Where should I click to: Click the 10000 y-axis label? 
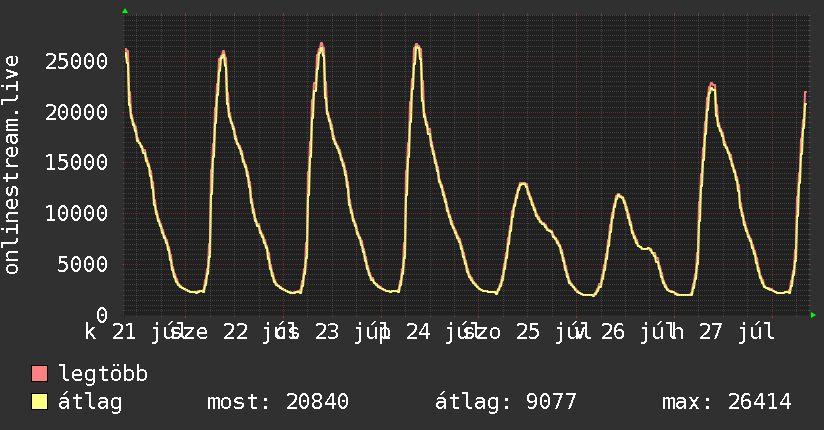[x=77, y=213]
